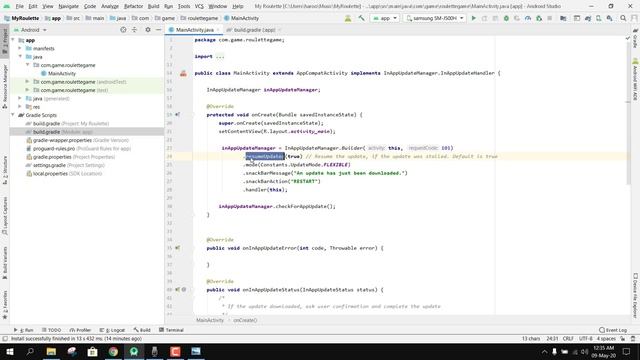Hide the Project panel with minus icon

click(x=158, y=30)
